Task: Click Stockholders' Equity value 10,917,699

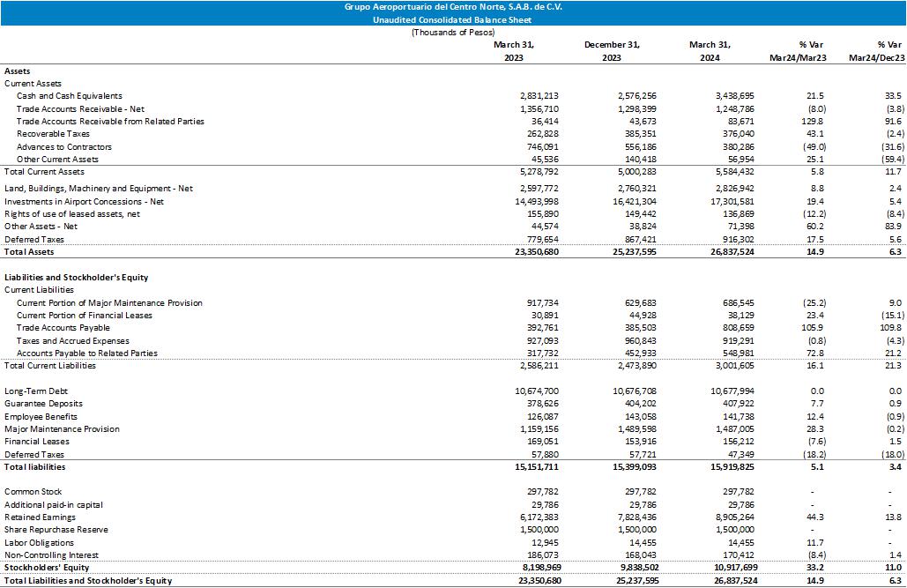Action: [734, 568]
